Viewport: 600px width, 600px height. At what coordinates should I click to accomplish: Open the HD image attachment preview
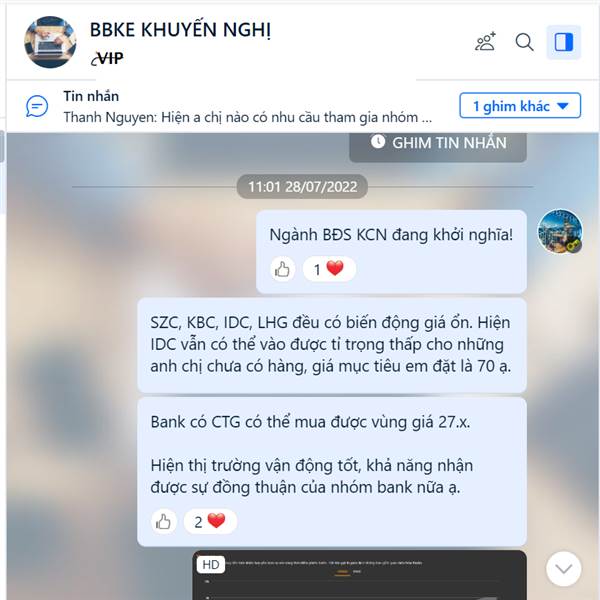[x=359, y=575]
